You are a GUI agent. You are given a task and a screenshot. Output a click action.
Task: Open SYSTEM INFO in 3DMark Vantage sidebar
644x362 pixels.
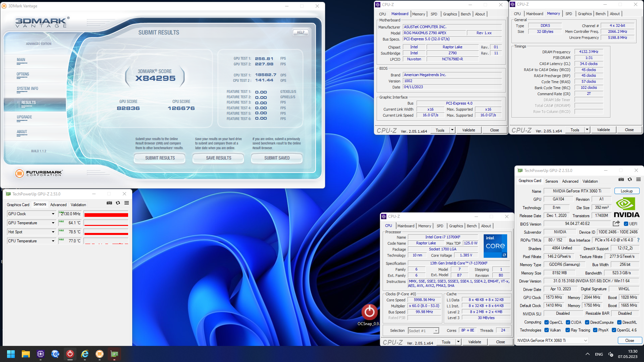pos(28,89)
